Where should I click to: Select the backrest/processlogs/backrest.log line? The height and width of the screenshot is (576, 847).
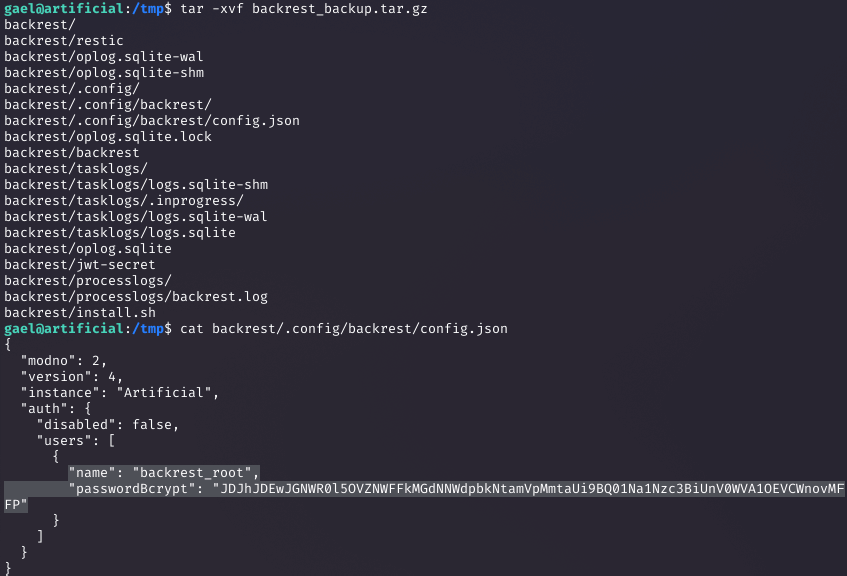(136, 297)
